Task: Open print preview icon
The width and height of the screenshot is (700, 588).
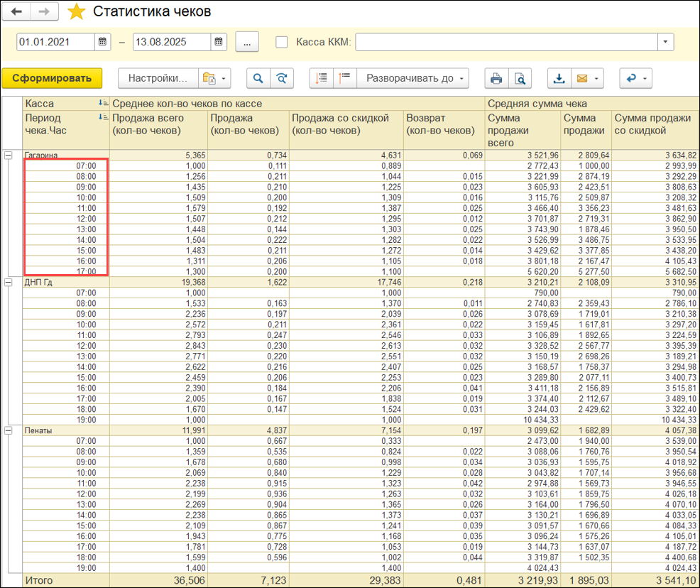Action: (x=520, y=78)
